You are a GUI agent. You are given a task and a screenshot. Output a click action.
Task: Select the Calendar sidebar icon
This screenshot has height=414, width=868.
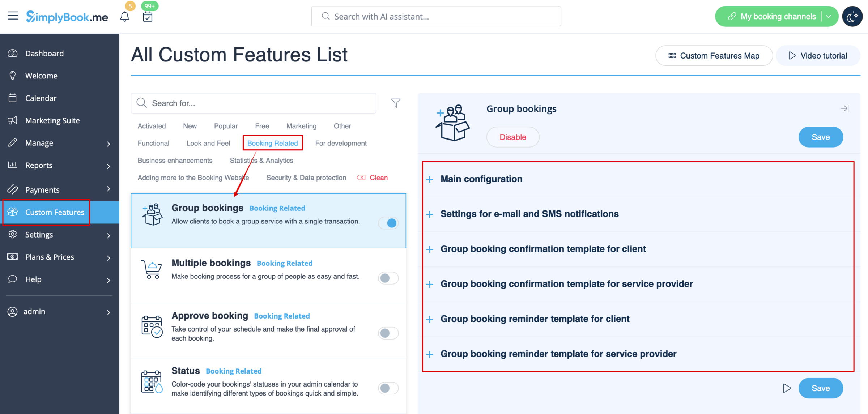(13, 98)
